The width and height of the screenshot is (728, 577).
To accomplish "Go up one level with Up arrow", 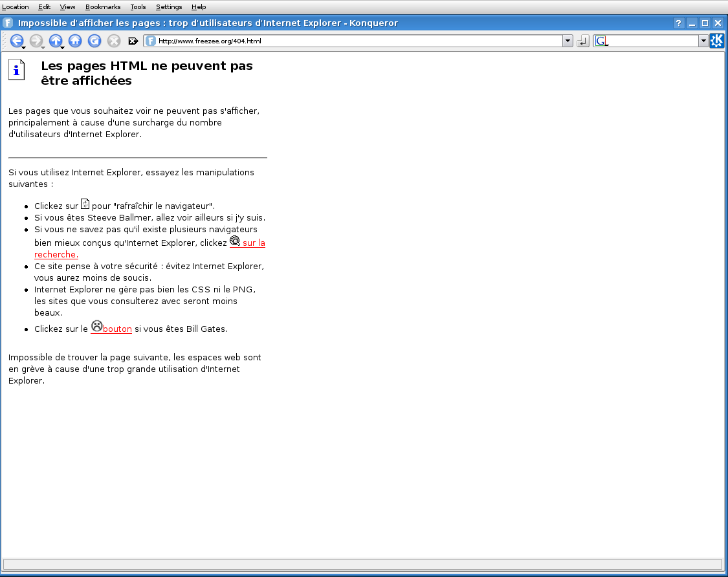I will click(x=55, y=41).
